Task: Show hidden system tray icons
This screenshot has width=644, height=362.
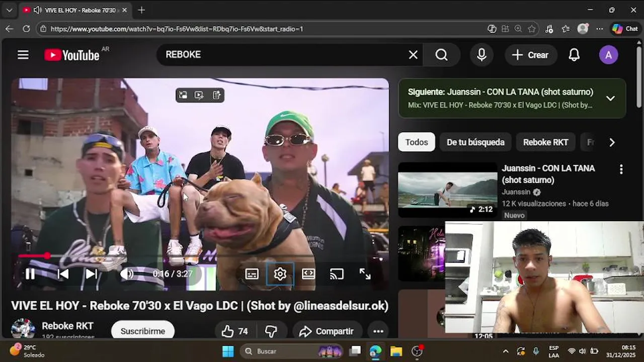Action: coord(506,351)
